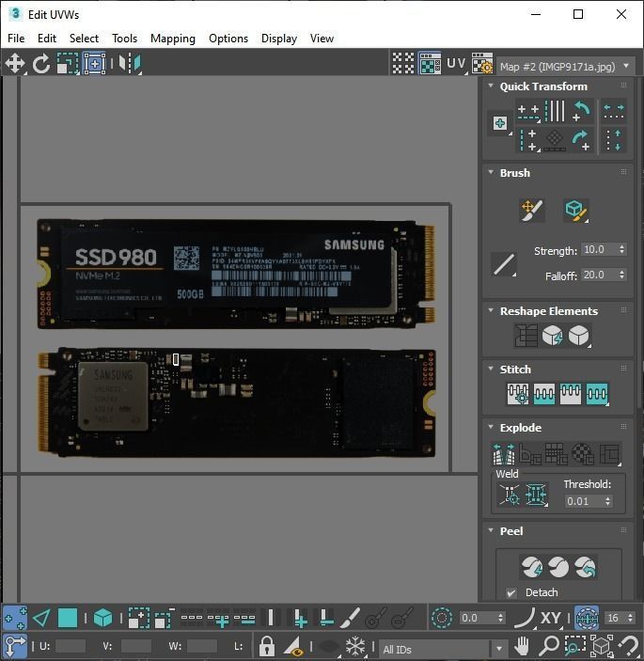The image size is (644, 661).
Task: Open the File menu
Action: coord(16,39)
